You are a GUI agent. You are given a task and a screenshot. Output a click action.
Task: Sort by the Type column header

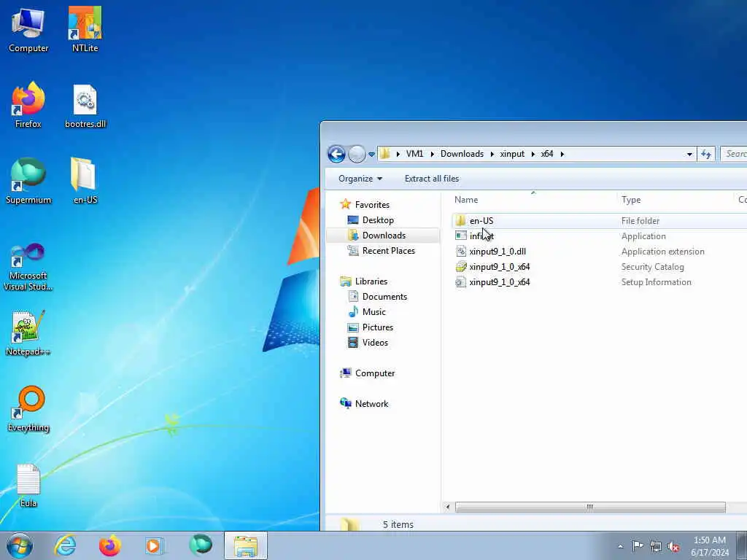pyautogui.click(x=676, y=200)
